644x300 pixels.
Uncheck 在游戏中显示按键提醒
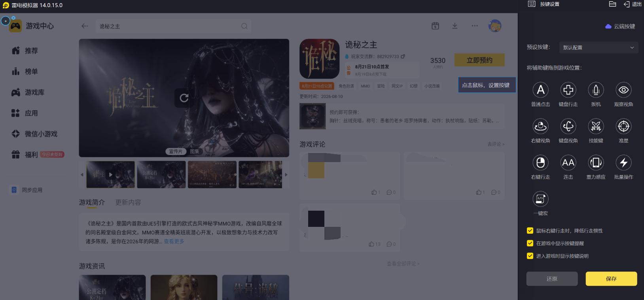pos(530,243)
